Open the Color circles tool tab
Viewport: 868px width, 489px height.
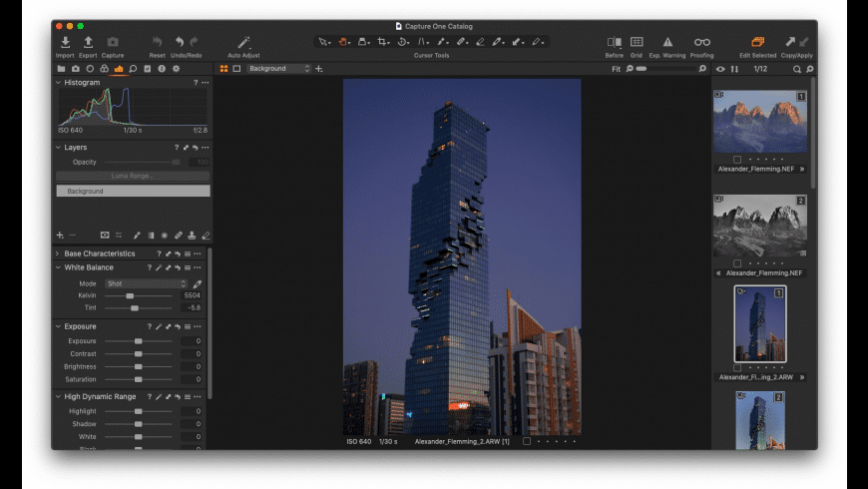coord(104,69)
